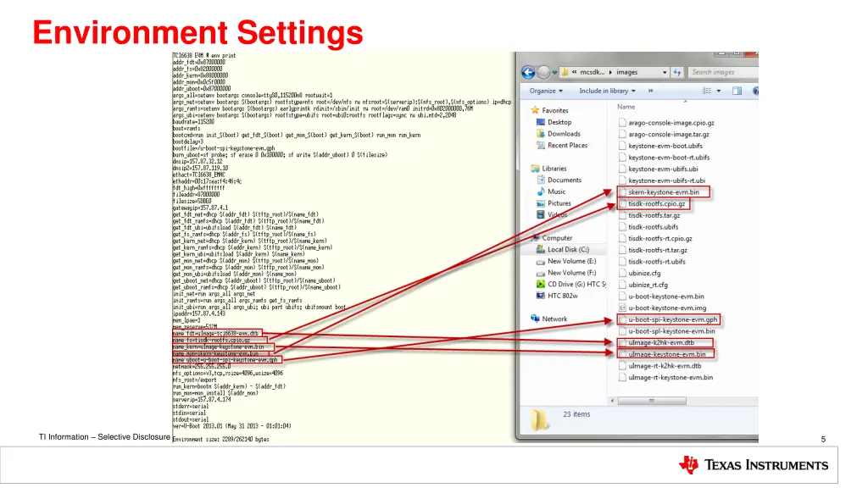The height and width of the screenshot is (488, 868).
Task: Select file u-boot-spl-keystone-evm.bin
Action: (671, 332)
